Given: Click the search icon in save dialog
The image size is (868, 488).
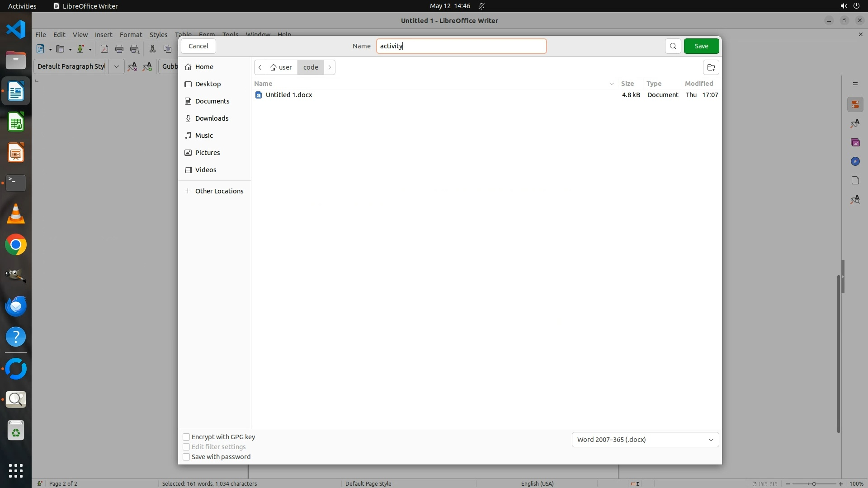Looking at the screenshot, I should [673, 46].
